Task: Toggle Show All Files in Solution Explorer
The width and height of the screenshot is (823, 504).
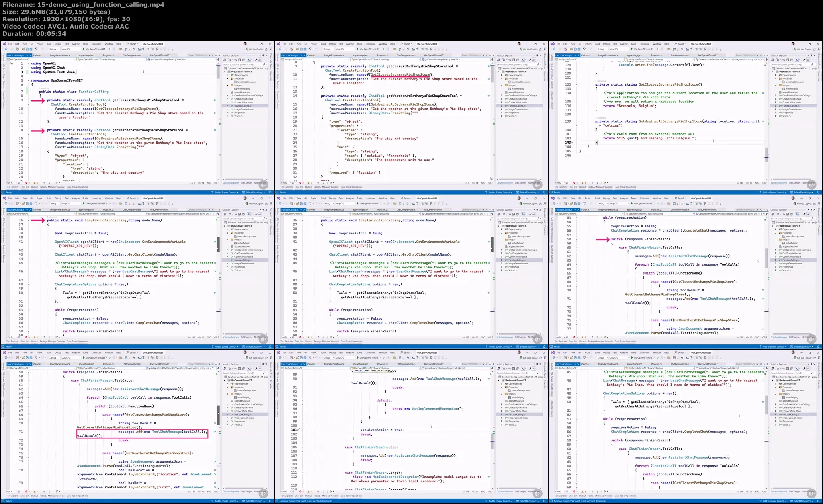Action: 244,60
